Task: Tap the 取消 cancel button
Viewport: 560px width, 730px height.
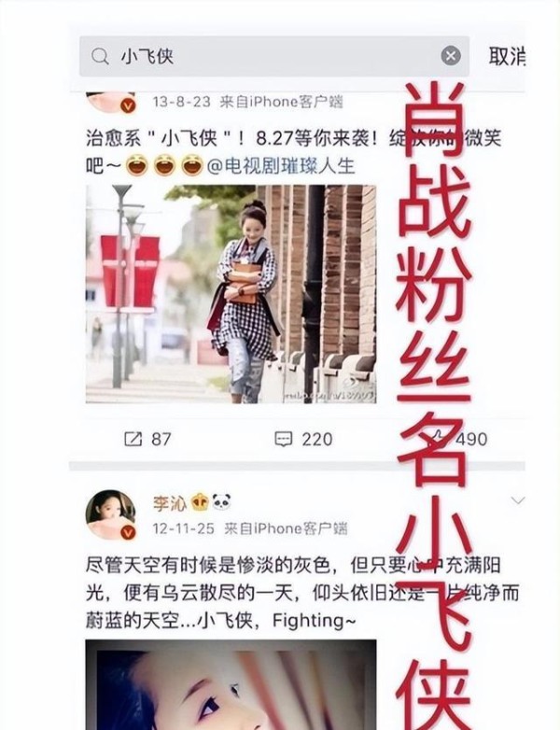Action: click(x=507, y=56)
